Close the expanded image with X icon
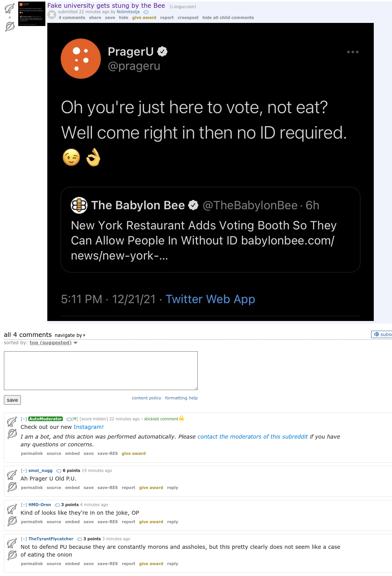 point(52,15)
